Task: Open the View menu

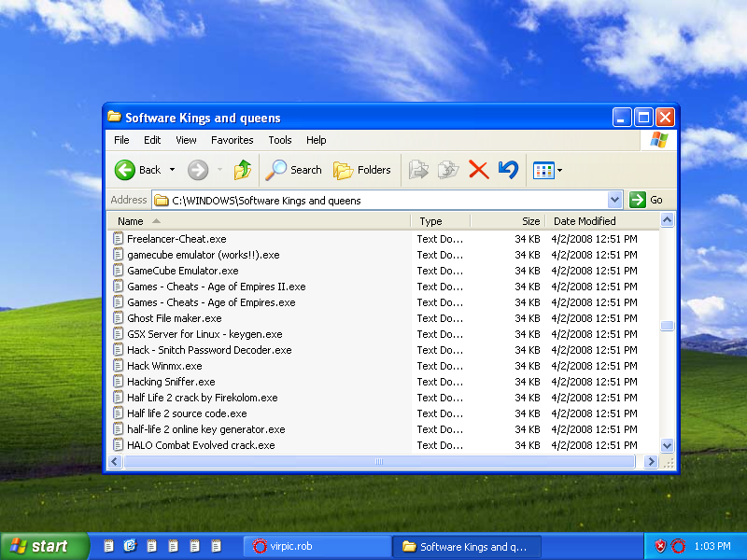Action: (186, 140)
